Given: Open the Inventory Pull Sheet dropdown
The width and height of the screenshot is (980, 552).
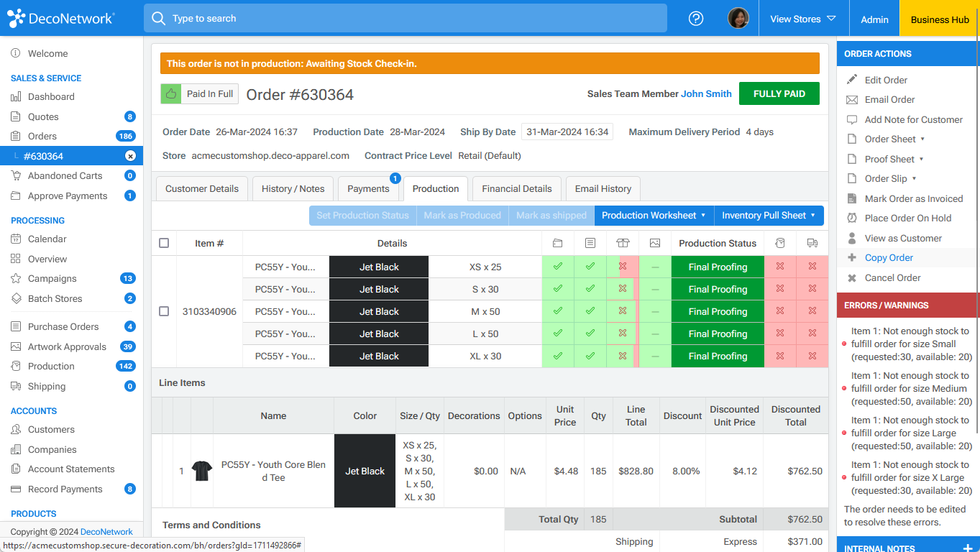Looking at the screenshot, I should (769, 215).
